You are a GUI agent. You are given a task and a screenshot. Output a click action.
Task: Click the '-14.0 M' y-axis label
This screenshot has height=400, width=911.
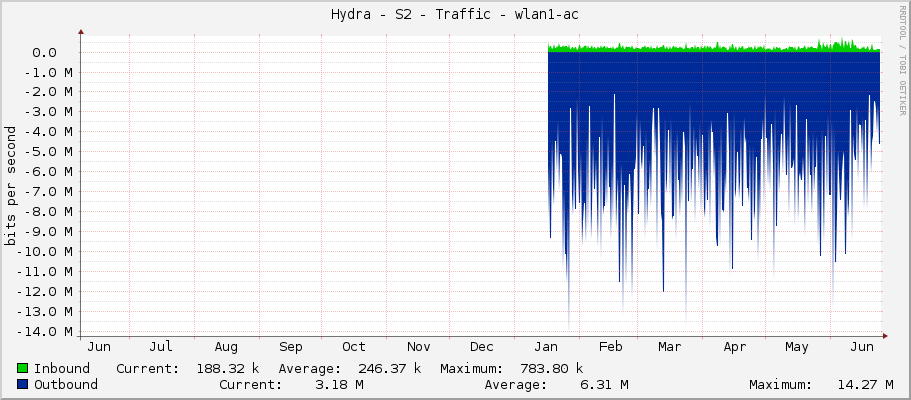[45, 331]
